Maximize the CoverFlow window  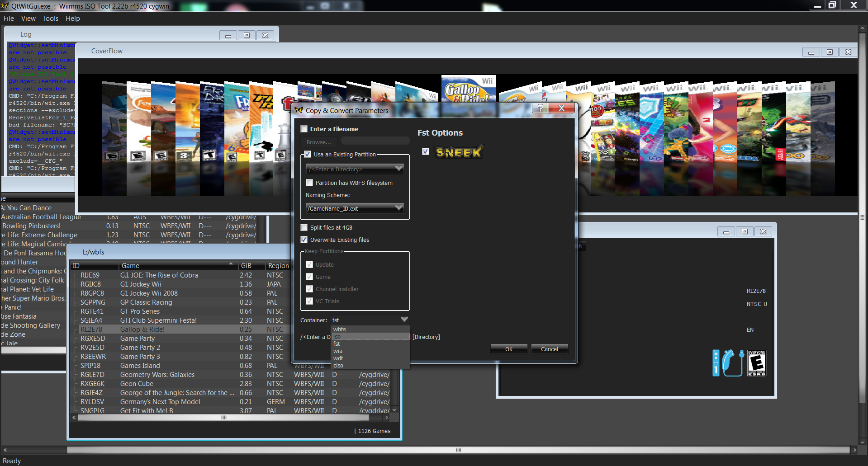point(830,52)
